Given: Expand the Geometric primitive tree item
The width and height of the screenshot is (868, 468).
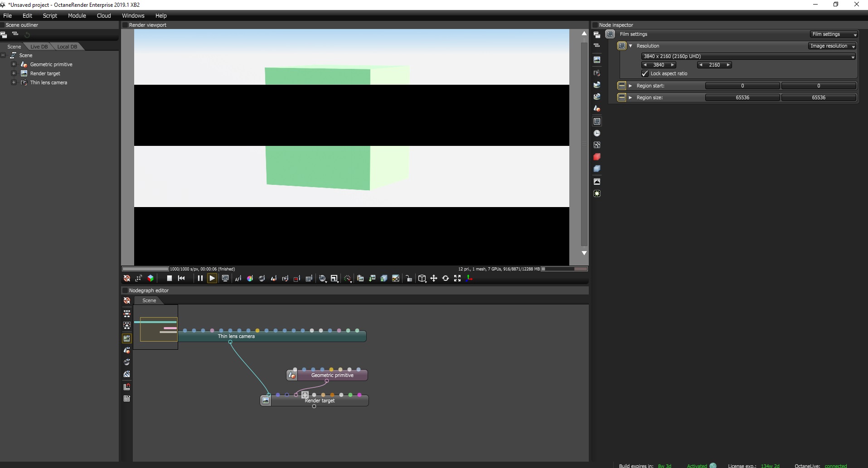Looking at the screenshot, I should 14,64.
